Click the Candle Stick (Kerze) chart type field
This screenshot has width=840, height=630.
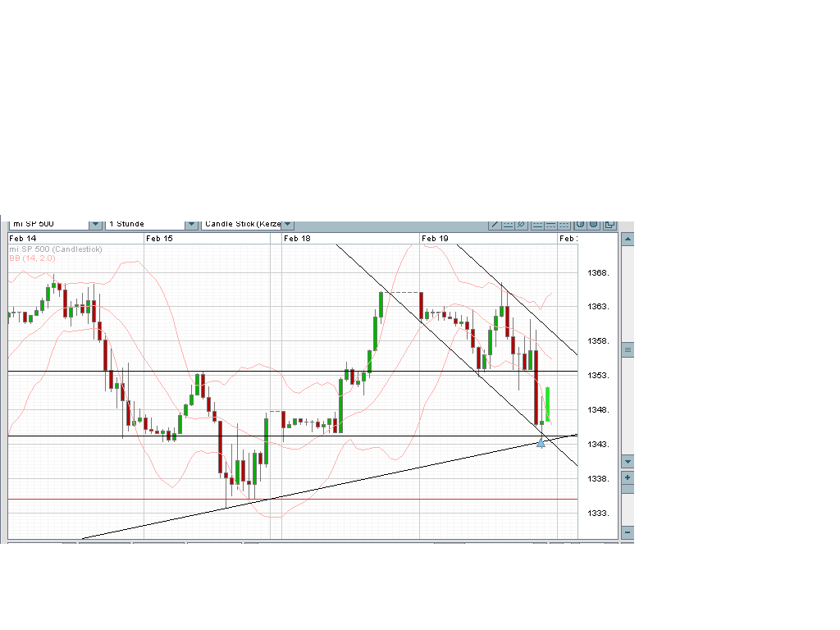point(242,225)
